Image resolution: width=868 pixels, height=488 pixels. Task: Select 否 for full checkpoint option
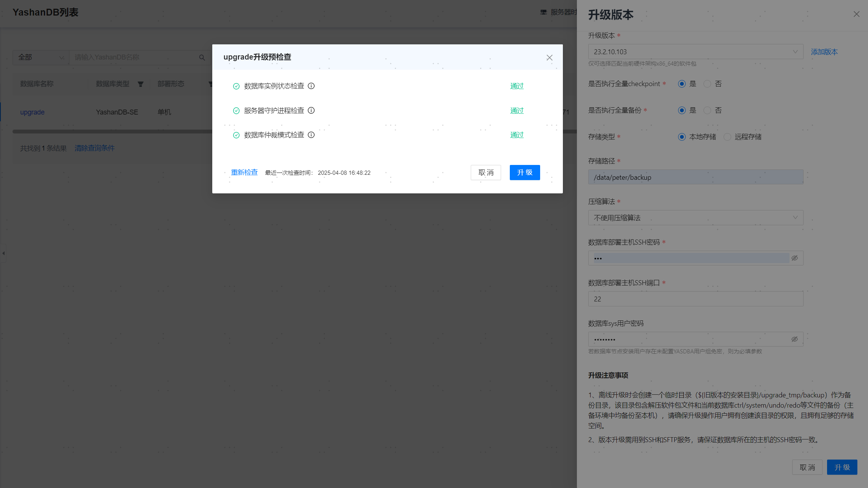(x=707, y=84)
